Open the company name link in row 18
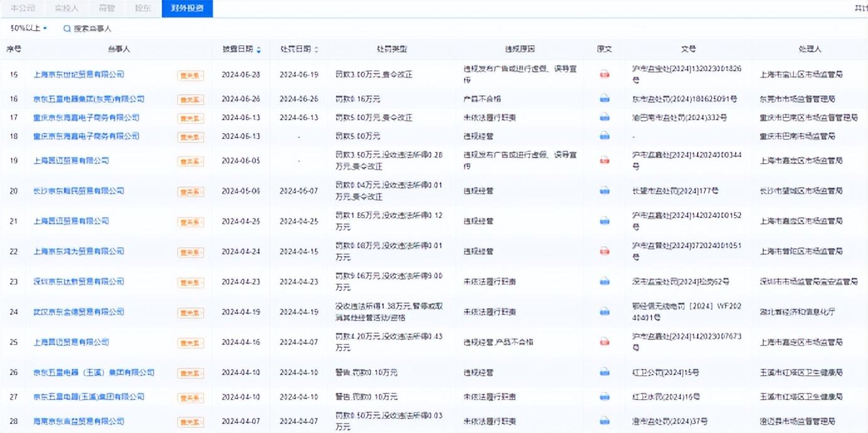 pos(86,136)
